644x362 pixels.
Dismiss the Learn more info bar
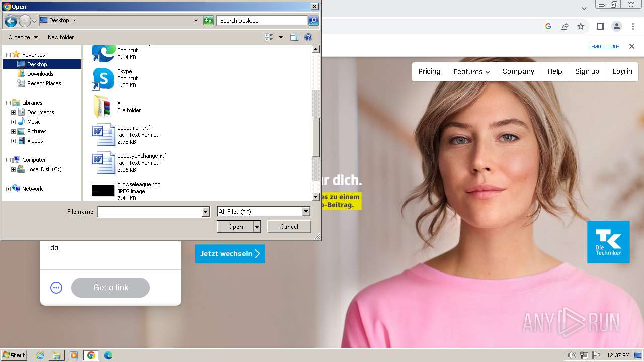632,46
